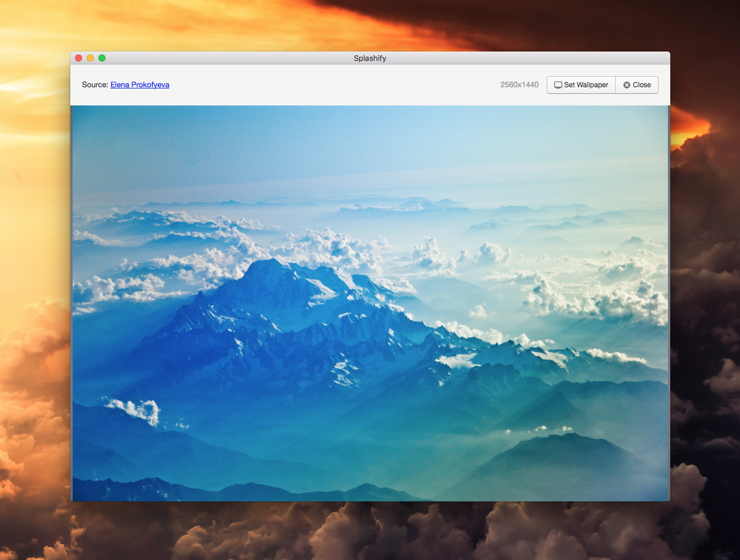Viewport: 740px width, 560px height.
Task: Click the Splashify title bar text
Action: (370, 58)
